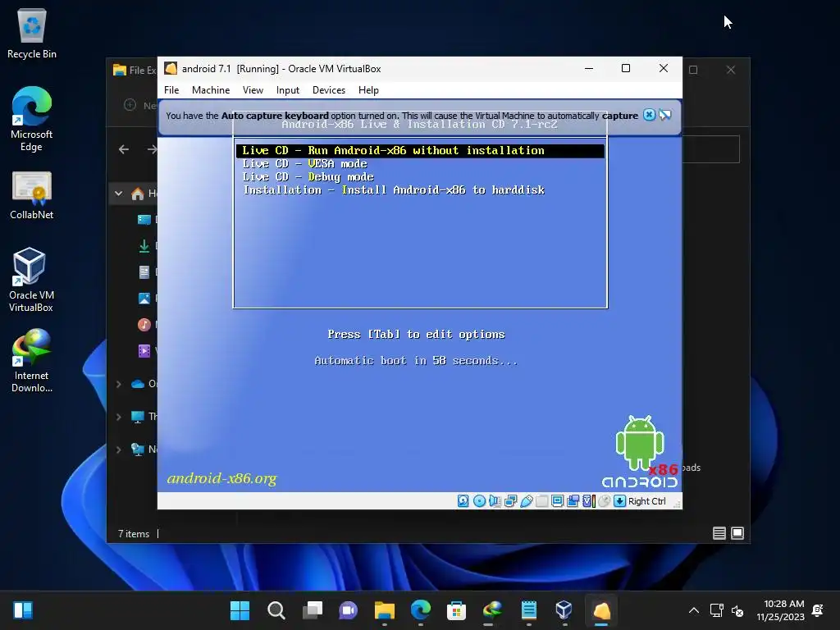Expand the This PC node in File Explorer
Viewport: 840px width, 630px height.
[x=118, y=416]
